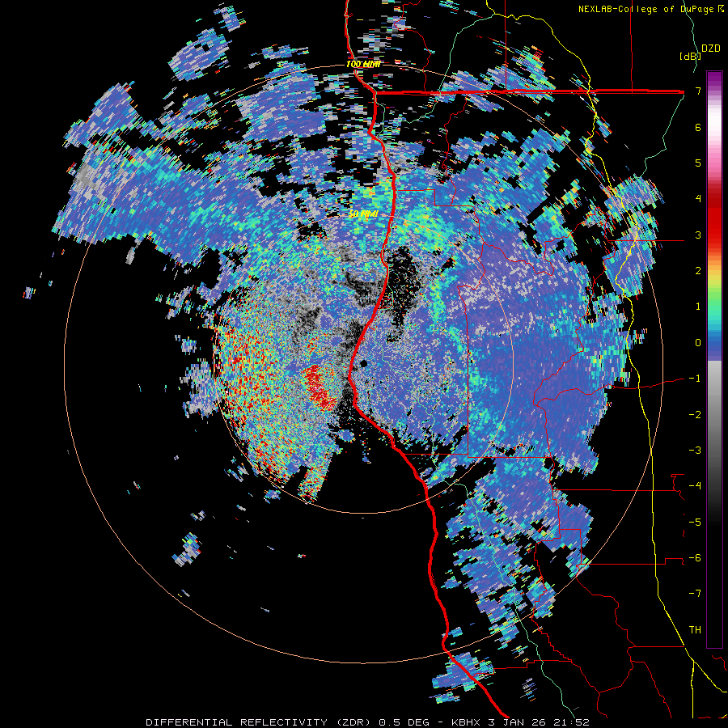Click the black radar site dot
This screenshot has height=728, width=728.
click(x=363, y=363)
